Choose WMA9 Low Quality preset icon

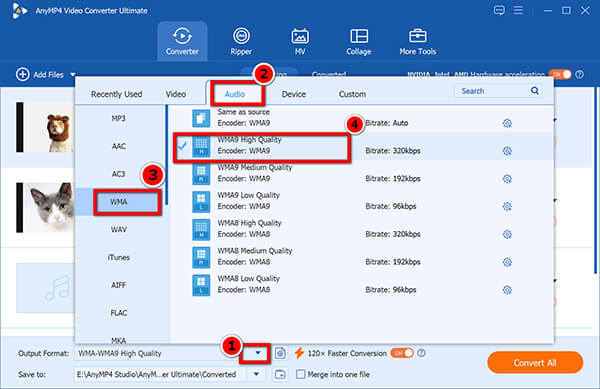(x=201, y=202)
